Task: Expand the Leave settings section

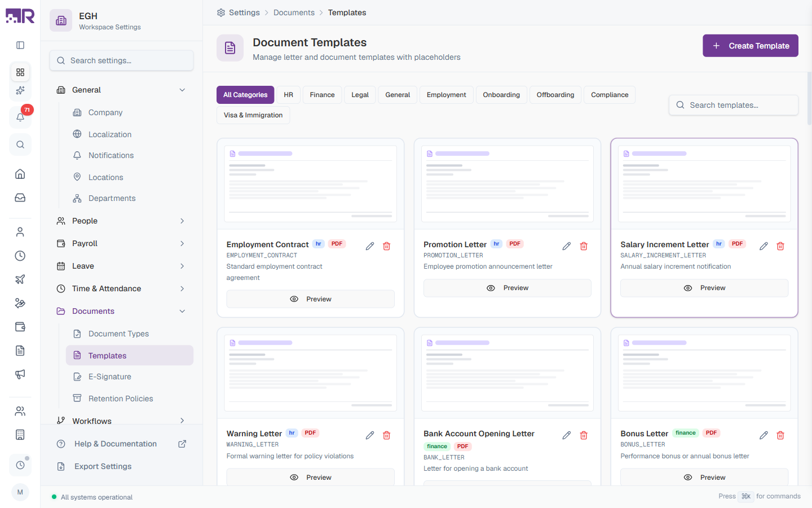Action: point(121,266)
